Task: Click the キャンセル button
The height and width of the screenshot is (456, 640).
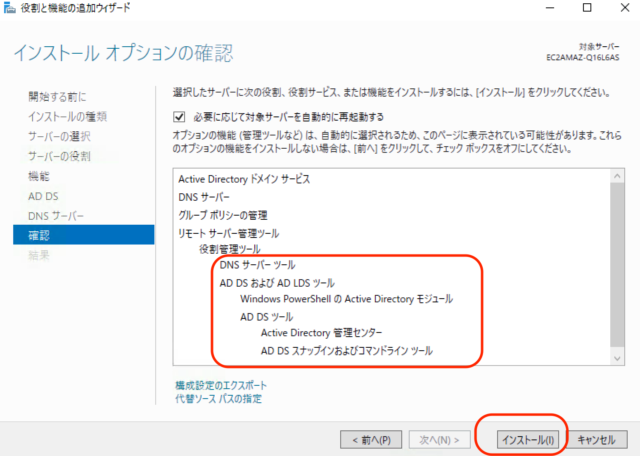Action: point(596,440)
